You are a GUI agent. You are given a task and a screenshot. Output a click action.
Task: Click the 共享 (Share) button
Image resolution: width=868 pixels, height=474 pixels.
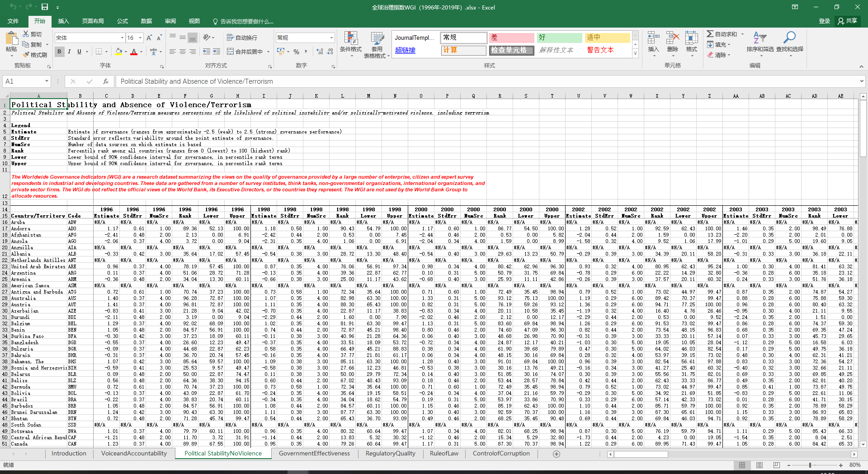click(848, 21)
